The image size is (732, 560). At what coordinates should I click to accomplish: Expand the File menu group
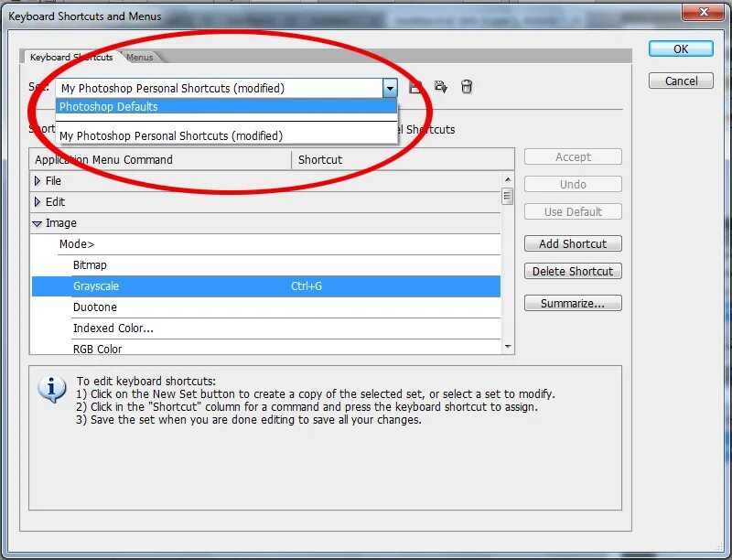pyautogui.click(x=38, y=180)
